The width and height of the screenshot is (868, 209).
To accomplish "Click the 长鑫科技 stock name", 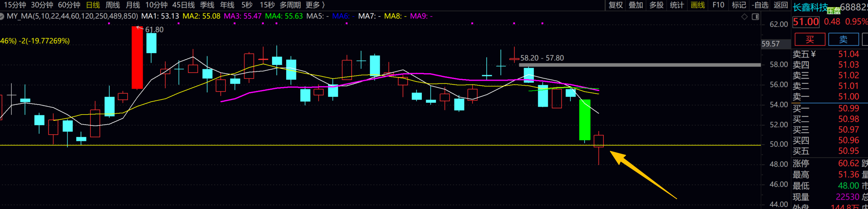I will (x=809, y=7).
